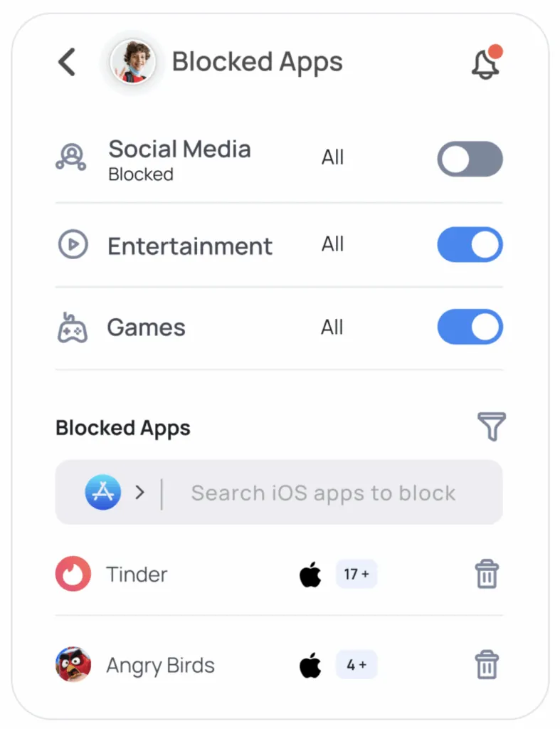Screen dimensions: 560x729
Task: Click the child's profile avatar
Action: (x=133, y=62)
